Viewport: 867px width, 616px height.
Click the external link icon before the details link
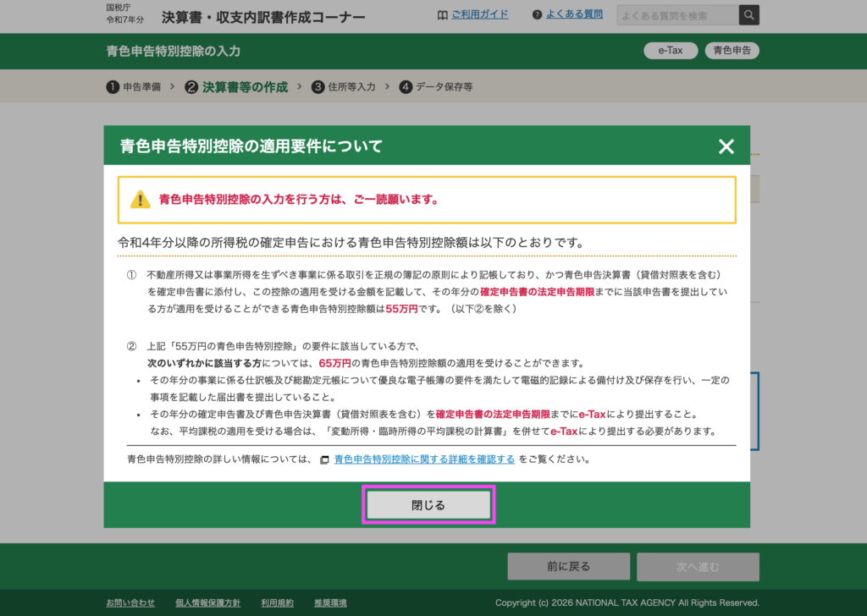pos(324,460)
